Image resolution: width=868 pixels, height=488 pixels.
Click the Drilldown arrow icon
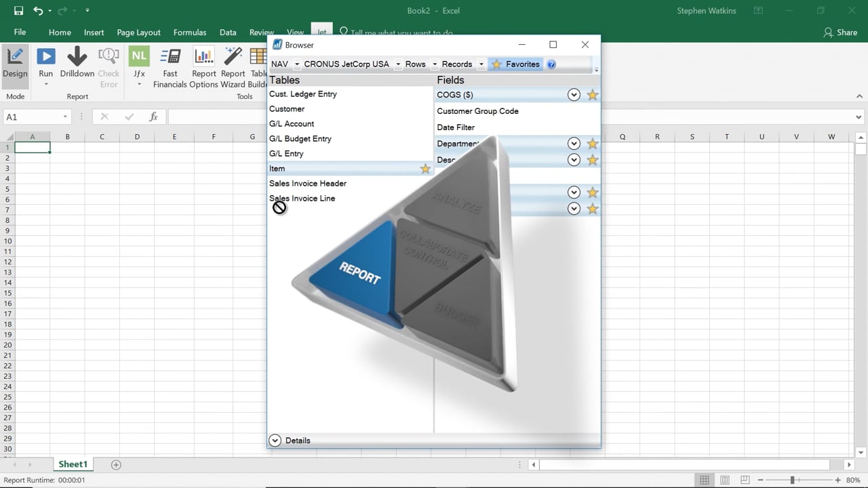click(x=77, y=57)
